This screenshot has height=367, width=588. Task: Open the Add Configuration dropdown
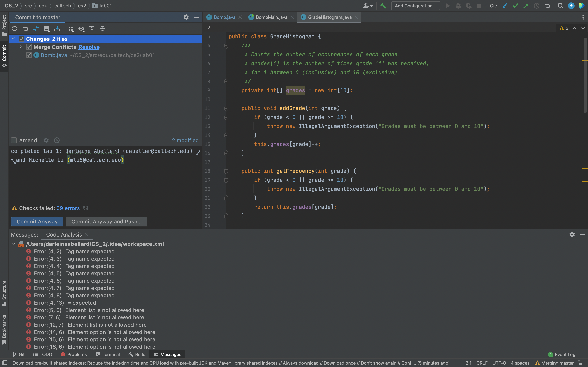[415, 6]
